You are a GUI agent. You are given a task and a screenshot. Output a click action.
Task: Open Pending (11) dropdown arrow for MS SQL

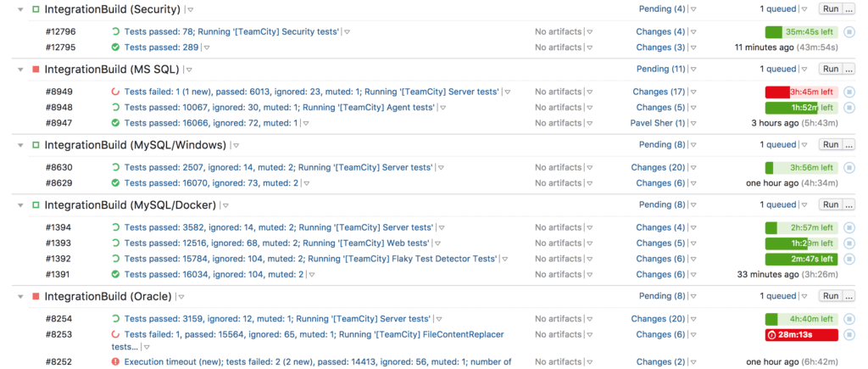pos(693,70)
